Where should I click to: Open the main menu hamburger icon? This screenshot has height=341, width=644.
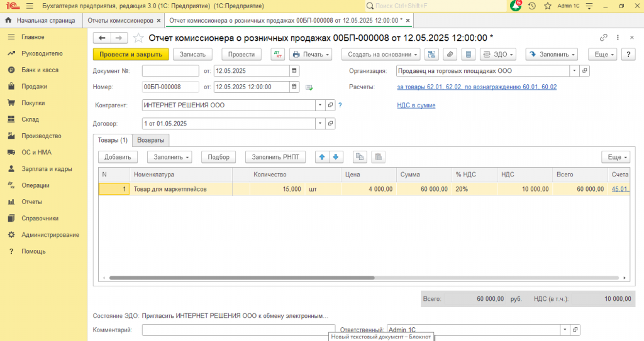click(x=30, y=6)
